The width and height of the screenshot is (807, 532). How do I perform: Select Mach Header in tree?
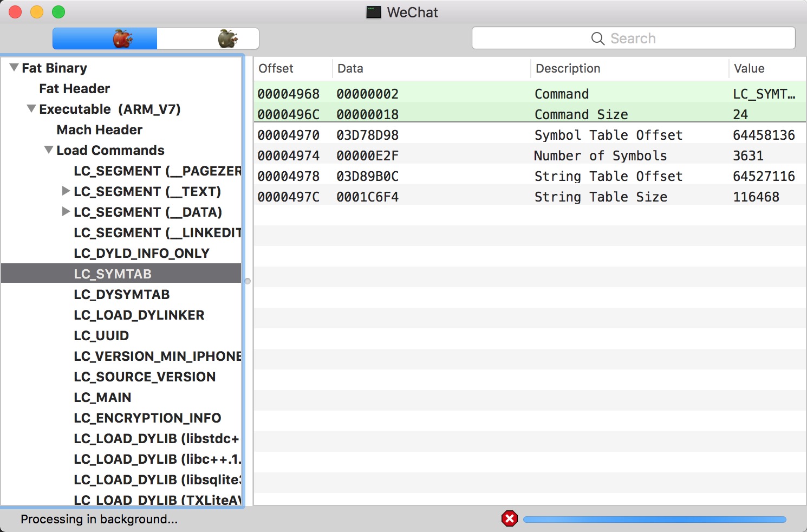99,129
